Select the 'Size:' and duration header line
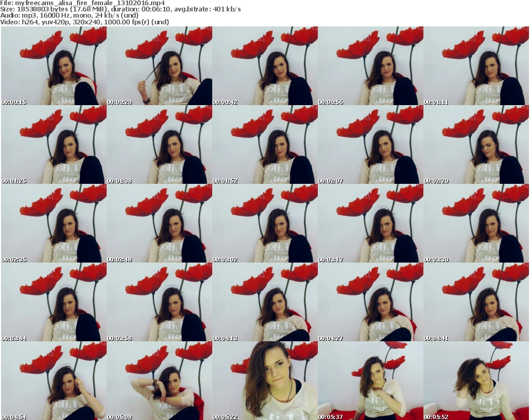The height and width of the screenshot is (420, 530). coord(120,9)
